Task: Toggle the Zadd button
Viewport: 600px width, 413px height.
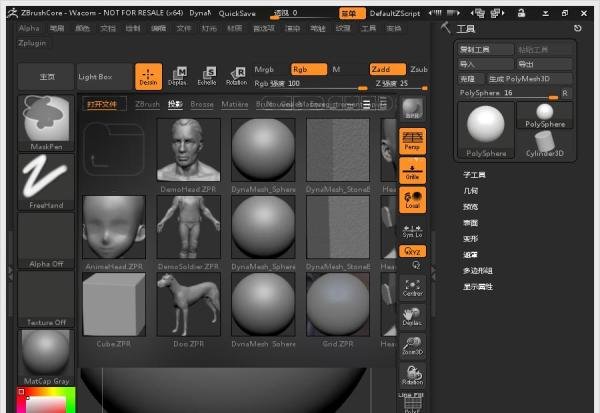Action: click(x=388, y=69)
